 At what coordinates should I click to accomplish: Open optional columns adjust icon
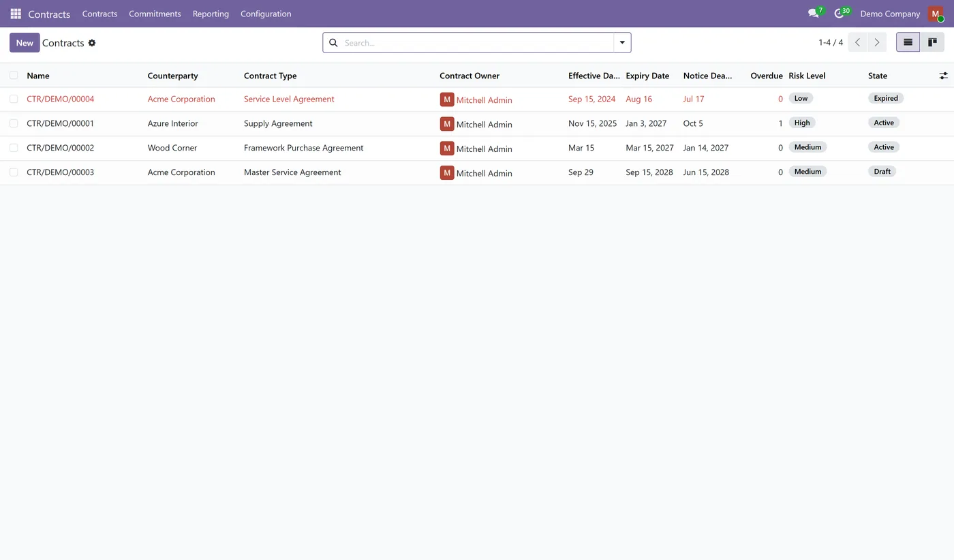coord(944,76)
